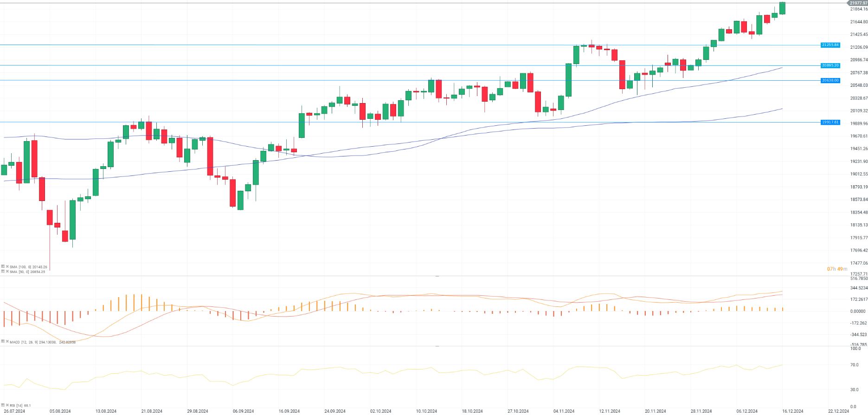Viewport: 868px width, 415px height.
Task: Select the 21255.84 horizontal line label
Action: 830,45
